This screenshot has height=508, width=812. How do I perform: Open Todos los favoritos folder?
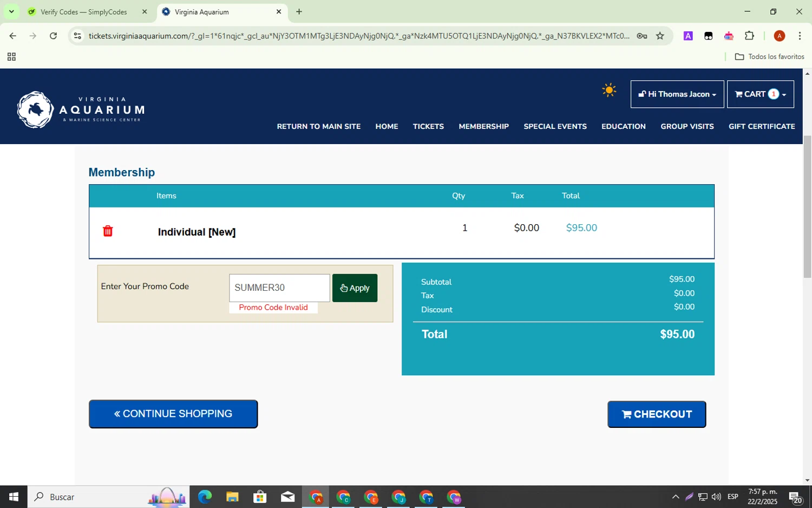click(769, 57)
